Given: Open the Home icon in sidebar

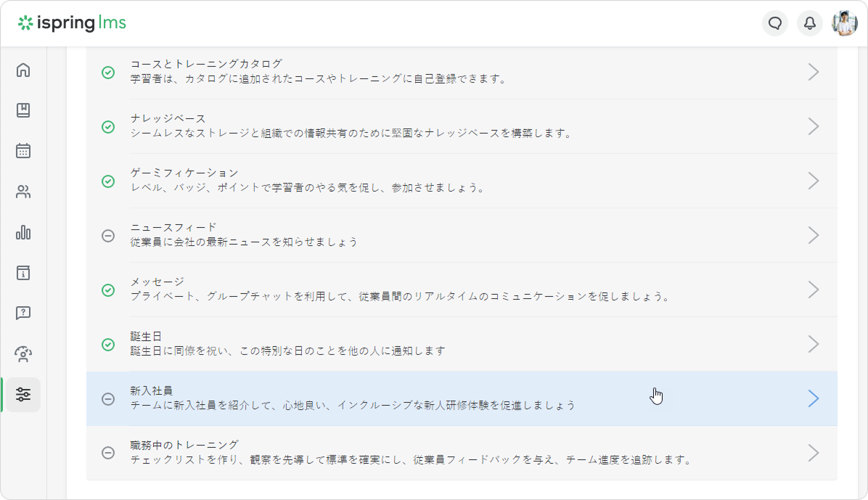Looking at the screenshot, I should pos(23,70).
